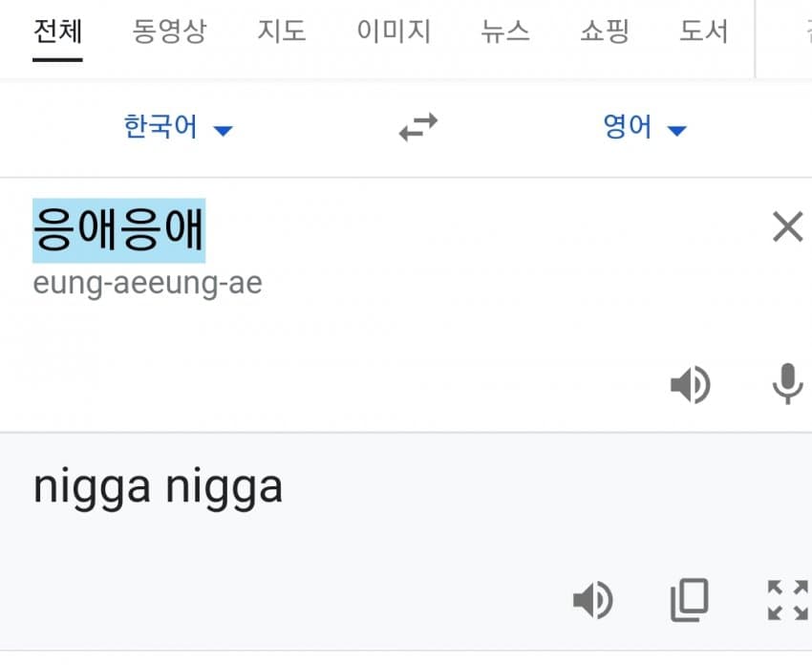The height and width of the screenshot is (665, 812).
Task: Click the arrow next to 영어
Action: 677,131
